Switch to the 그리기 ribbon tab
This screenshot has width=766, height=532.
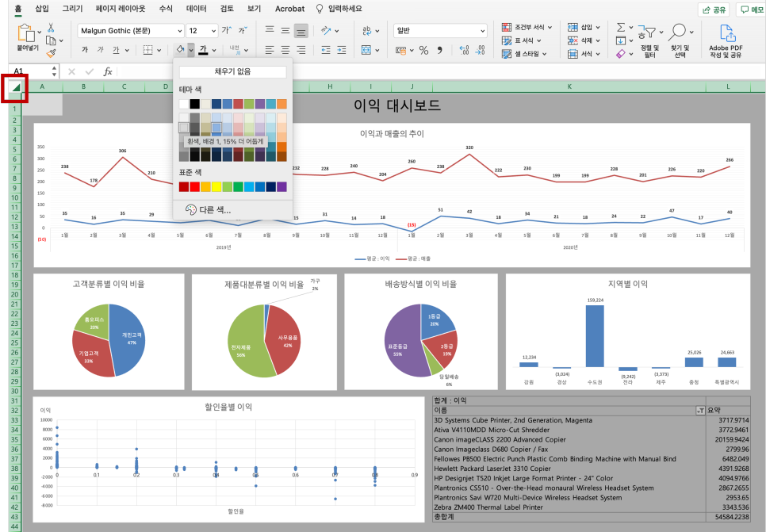72,8
